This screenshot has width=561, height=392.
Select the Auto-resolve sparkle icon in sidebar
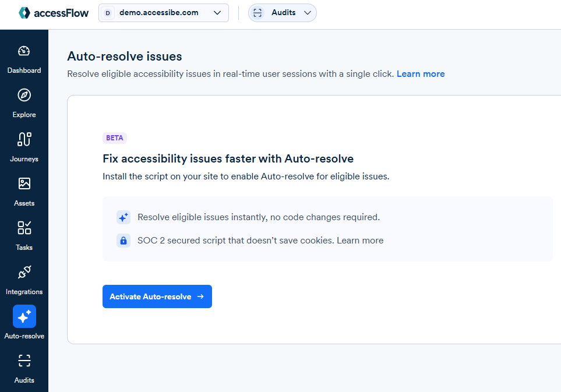24,316
